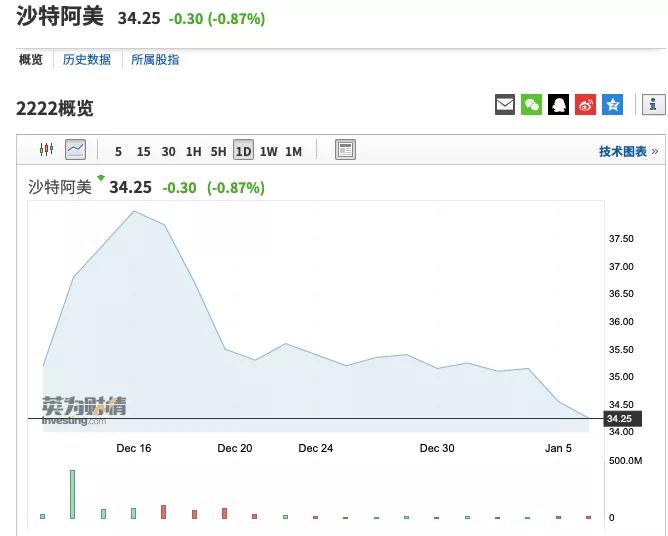
Task: Select the 1W chart interval
Action: coord(268,152)
